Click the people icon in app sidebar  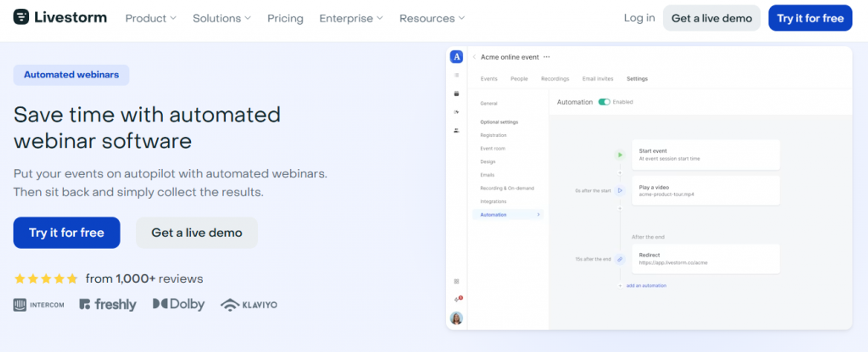(x=457, y=130)
